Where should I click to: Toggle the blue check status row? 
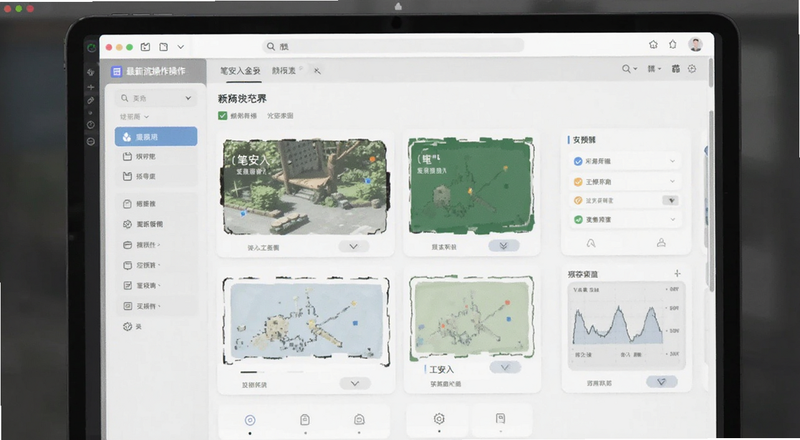[x=626, y=161]
